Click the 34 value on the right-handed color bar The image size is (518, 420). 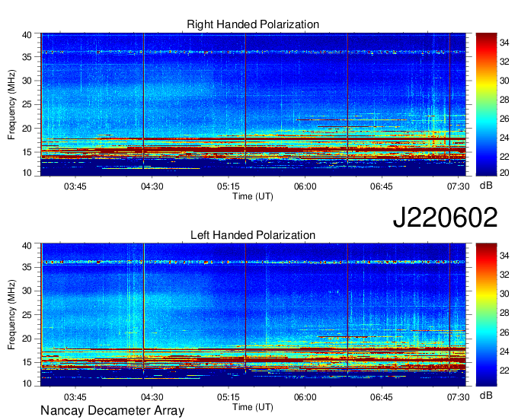504,43
